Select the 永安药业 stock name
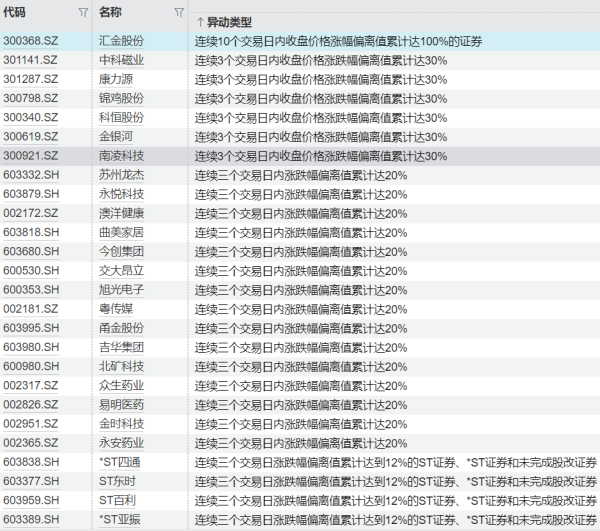 (121, 443)
